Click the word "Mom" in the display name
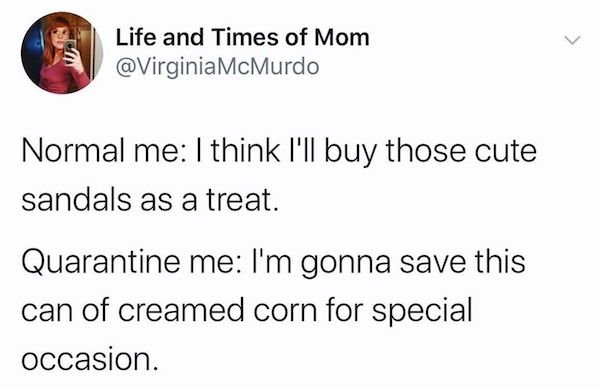Viewport: 600px width, 388px height. [x=341, y=37]
